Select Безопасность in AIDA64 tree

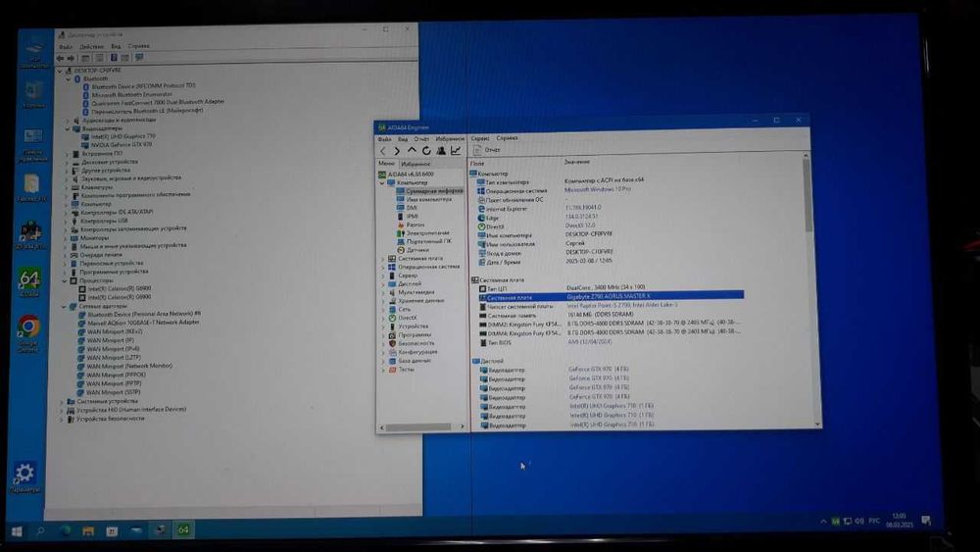(x=412, y=343)
